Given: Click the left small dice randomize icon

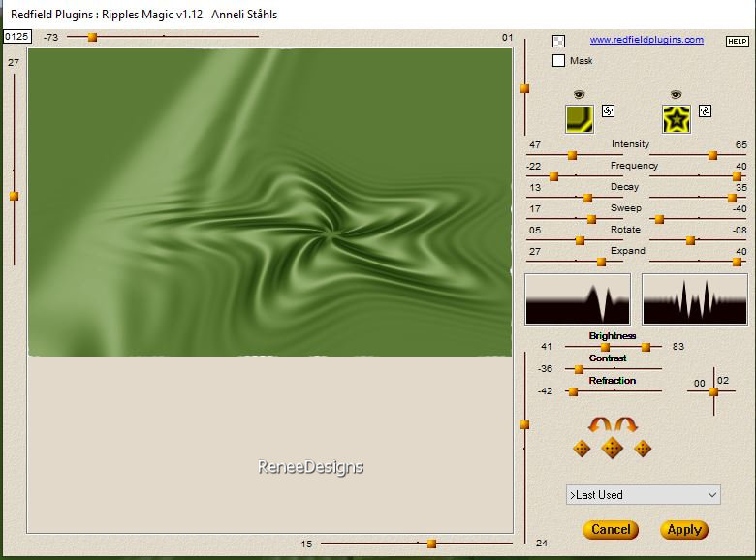Looking at the screenshot, I should point(582,449).
